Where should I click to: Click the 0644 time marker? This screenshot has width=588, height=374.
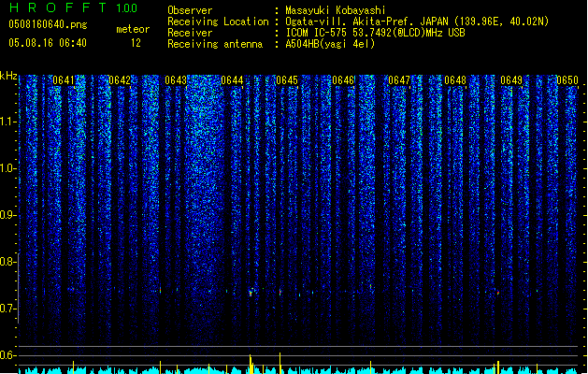pos(232,80)
